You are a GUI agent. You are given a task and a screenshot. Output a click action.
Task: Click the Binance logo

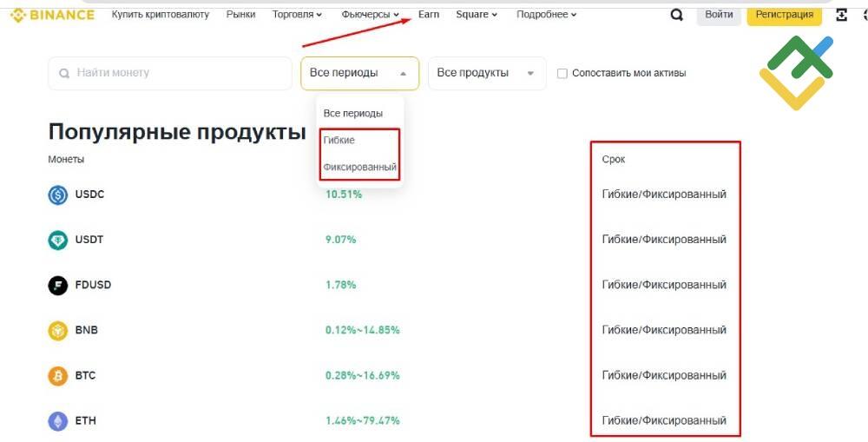(x=52, y=15)
